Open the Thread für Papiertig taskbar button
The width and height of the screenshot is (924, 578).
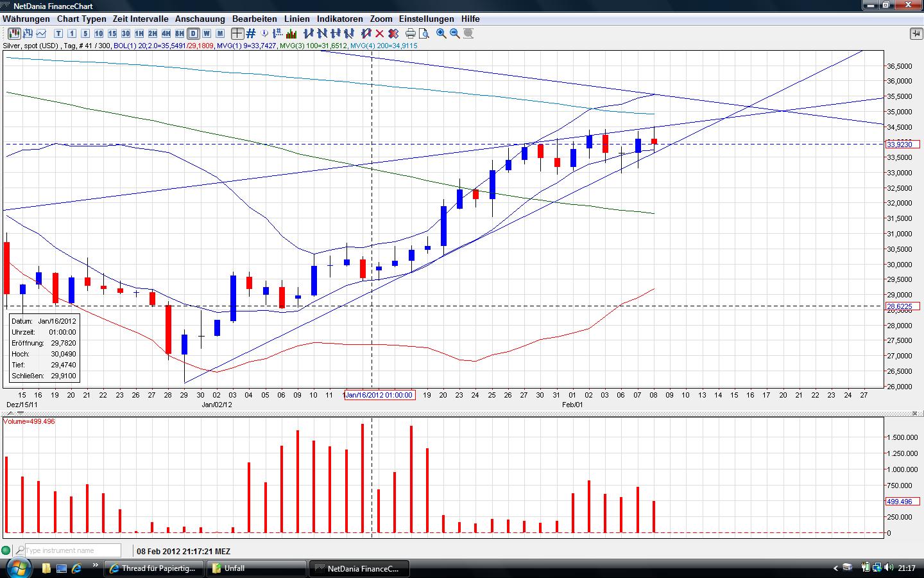154,568
